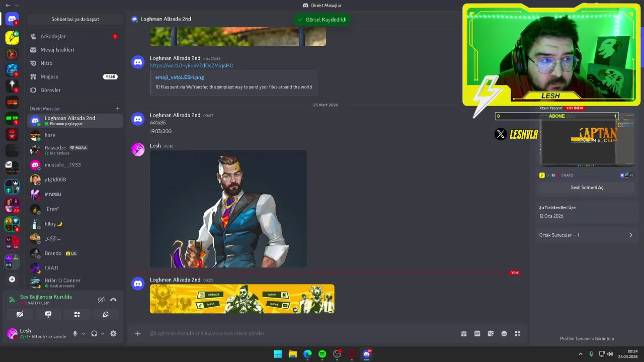Open Discord from the taskbar

[x=367, y=354]
